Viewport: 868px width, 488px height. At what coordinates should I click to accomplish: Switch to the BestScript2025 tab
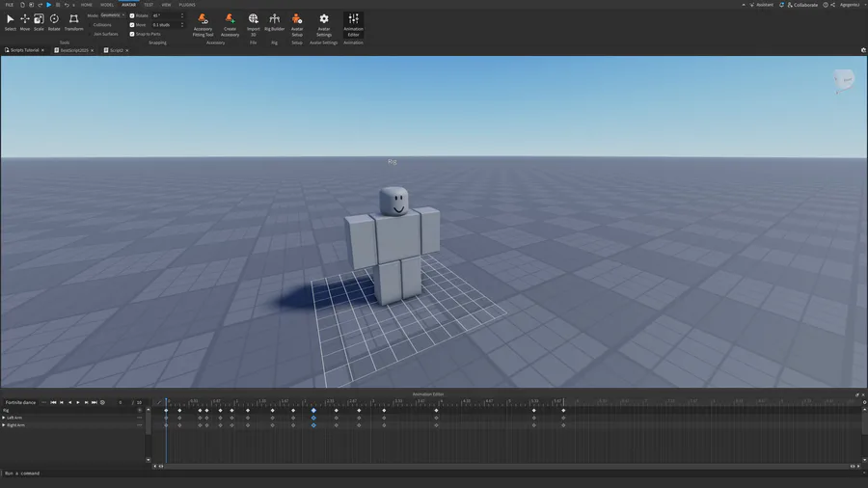[x=73, y=50]
